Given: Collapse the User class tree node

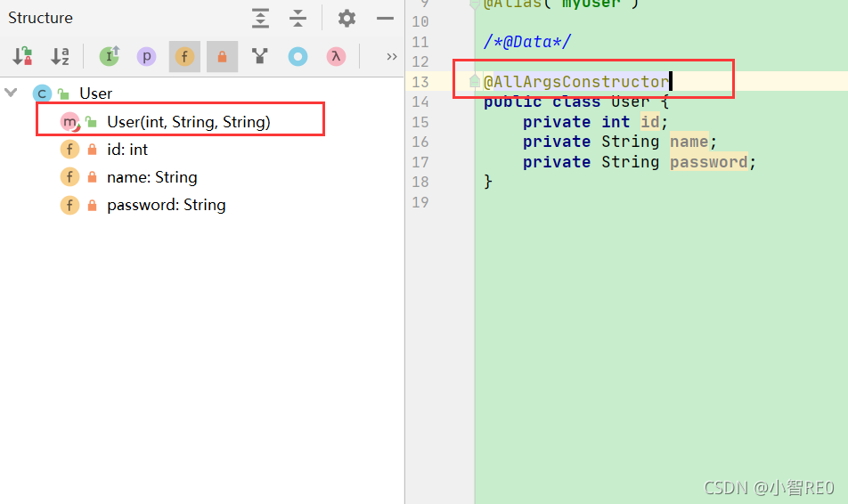Looking at the screenshot, I should (11, 93).
